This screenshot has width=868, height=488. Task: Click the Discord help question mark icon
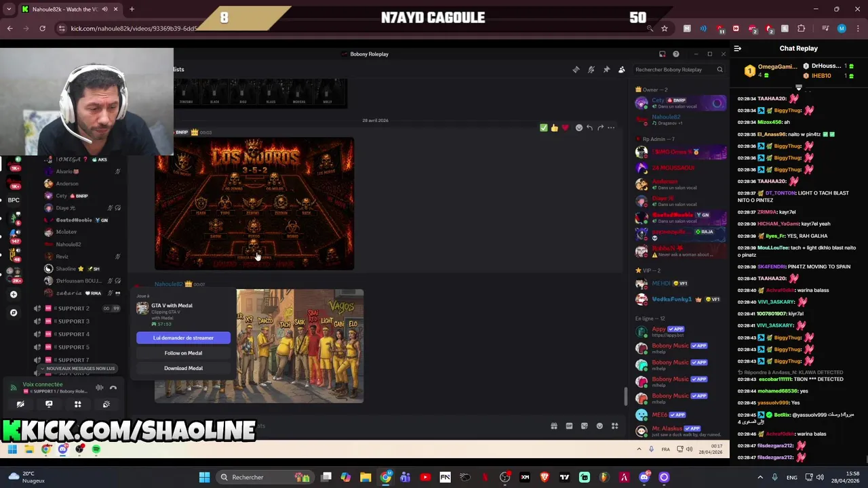point(675,54)
